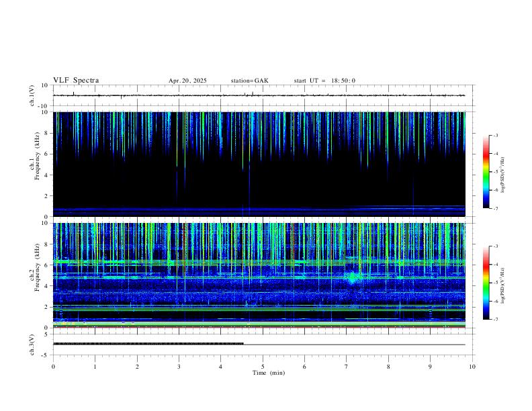The image size is (532, 411).
Task: Click the ch.2 'log(PSD)(V²/Hz)' colorbar label
Action: coord(503,285)
